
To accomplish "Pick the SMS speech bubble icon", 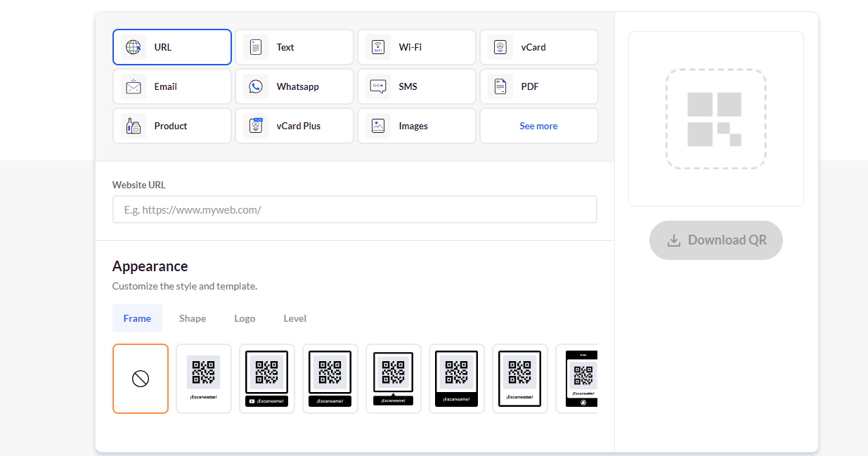I will pos(378,86).
